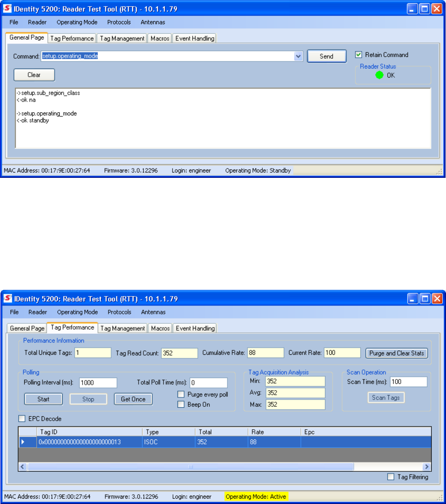Click the Rate column header

click(x=274, y=432)
